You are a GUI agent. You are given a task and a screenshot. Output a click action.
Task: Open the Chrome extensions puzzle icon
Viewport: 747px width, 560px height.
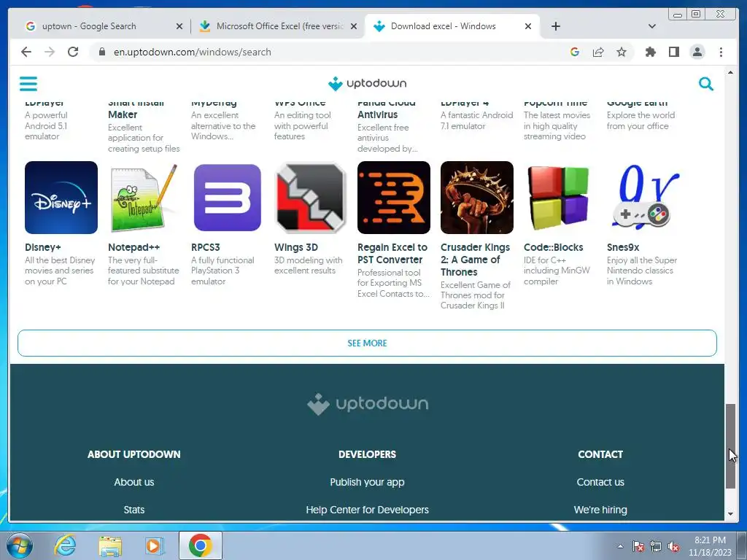coord(650,52)
